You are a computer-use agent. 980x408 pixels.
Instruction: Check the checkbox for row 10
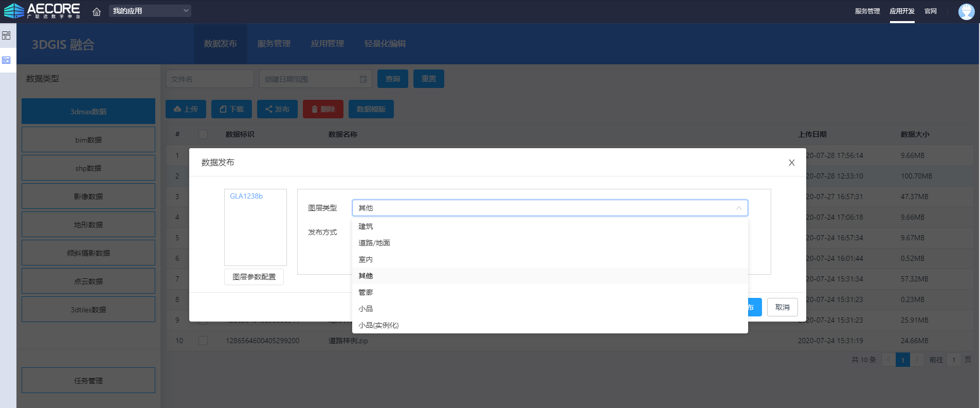tap(203, 341)
